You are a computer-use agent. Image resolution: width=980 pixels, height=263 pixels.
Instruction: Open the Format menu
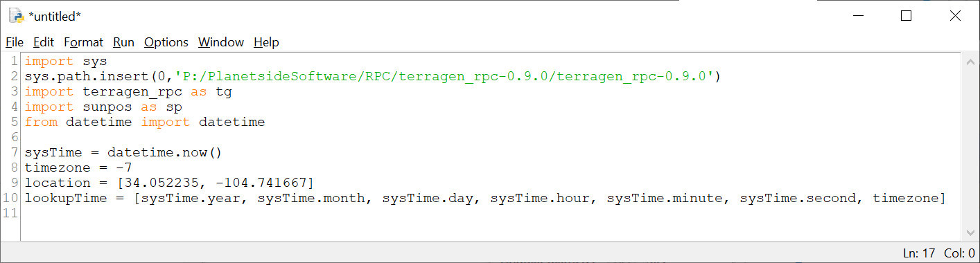pos(83,42)
